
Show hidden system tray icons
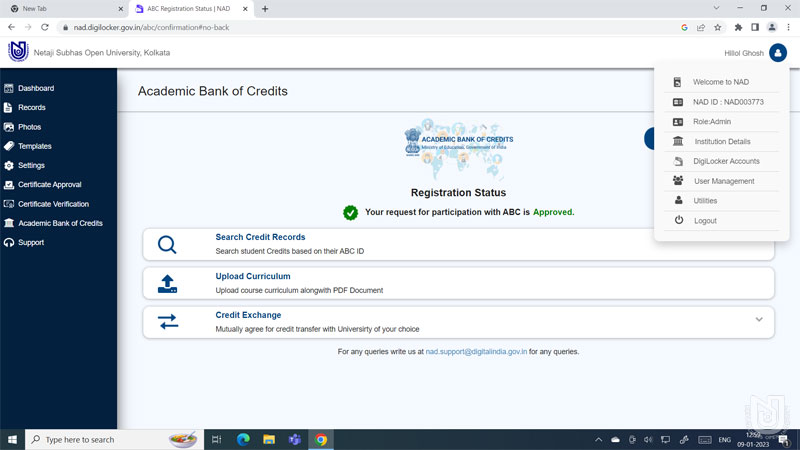point(598,440)
